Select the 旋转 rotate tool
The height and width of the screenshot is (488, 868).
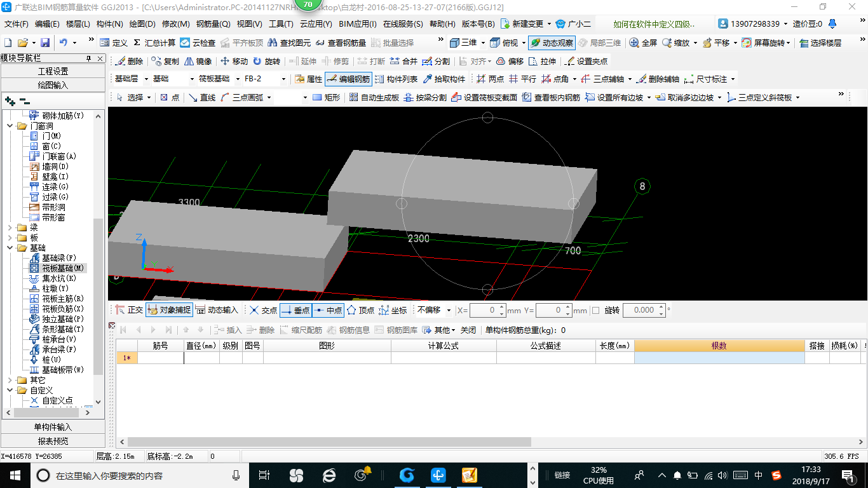(x=266, y=62)
